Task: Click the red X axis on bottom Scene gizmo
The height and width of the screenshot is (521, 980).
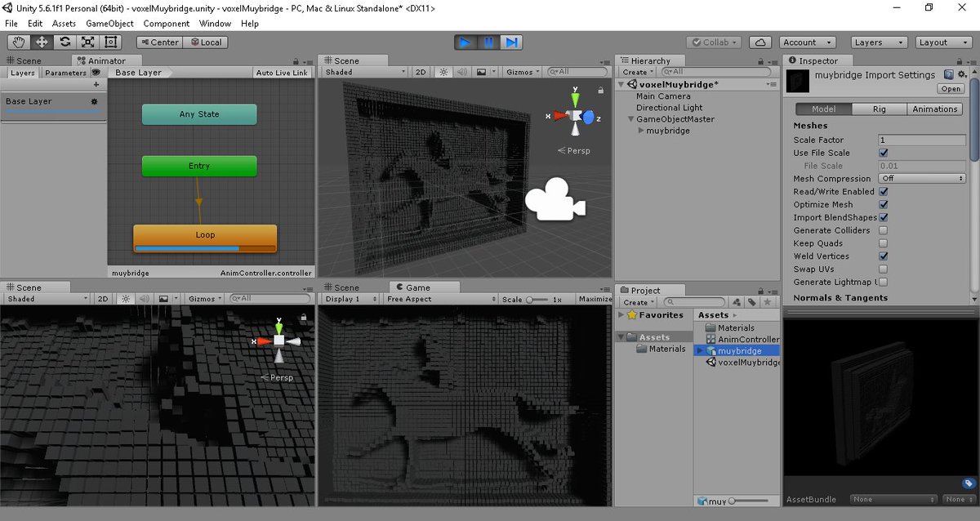Action: click(x=264, y=341)
